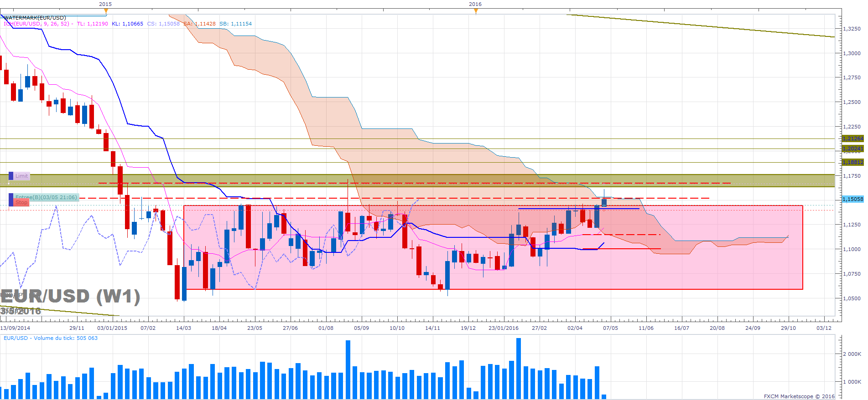Viewport: 868px width, 400px height.
Task: Click the WATERMARK(EUR/USD) indicator label
Action: [35, 18]
